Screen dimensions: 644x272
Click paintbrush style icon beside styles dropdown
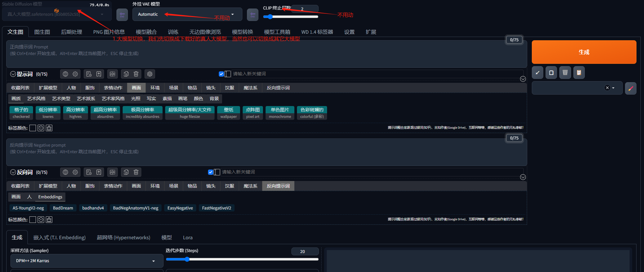[x=631, y=88]
